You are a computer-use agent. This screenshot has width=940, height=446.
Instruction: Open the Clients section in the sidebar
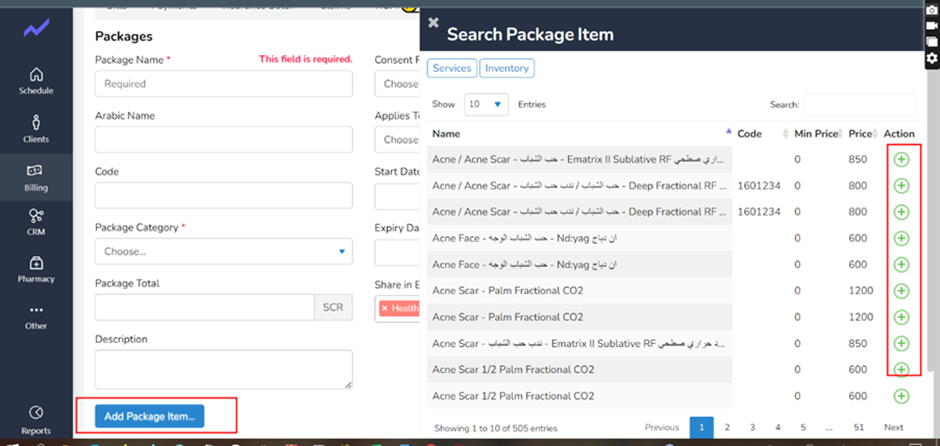coord(36,129)
